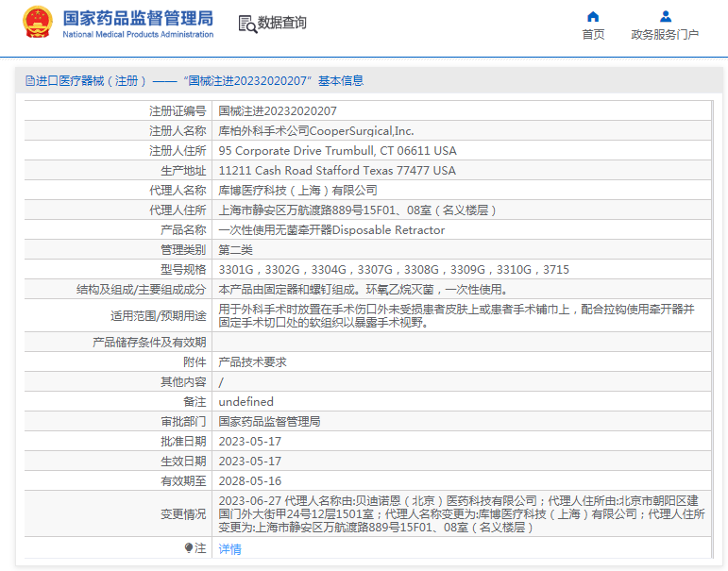Select composition text 本产品由固定器和螺钉组成
Image resolution: width=728 pixels, height=571 pixels.
[x=364, y=290]
